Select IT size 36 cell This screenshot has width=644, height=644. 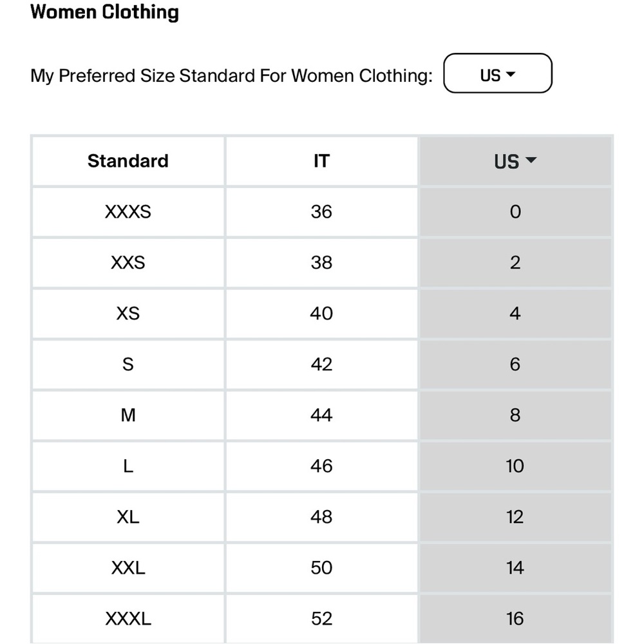[321, 212]
